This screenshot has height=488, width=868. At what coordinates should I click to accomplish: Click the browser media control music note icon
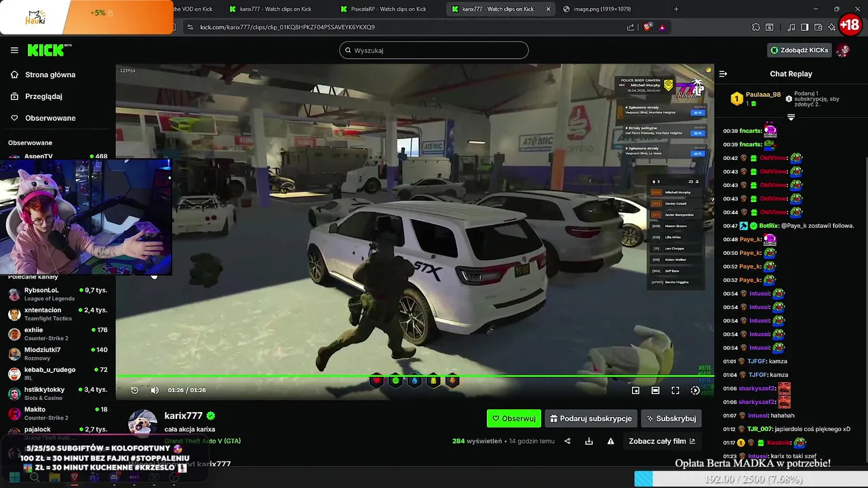[x=791, y=27]
